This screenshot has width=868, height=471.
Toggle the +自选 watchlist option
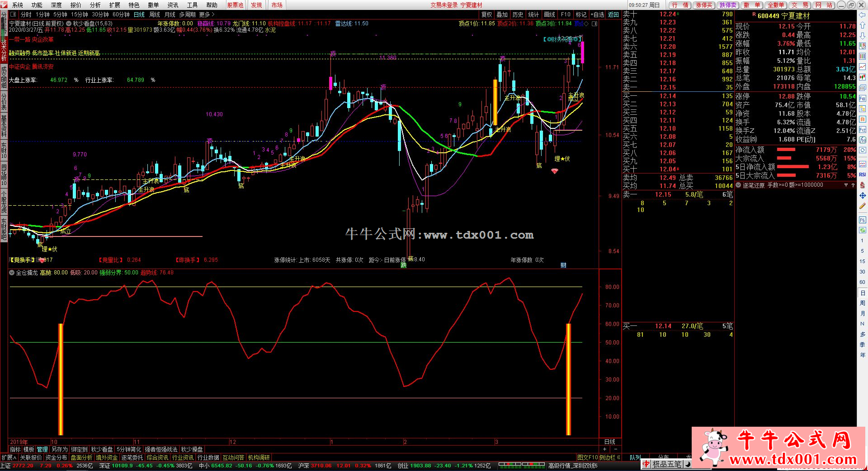[597, 14]
